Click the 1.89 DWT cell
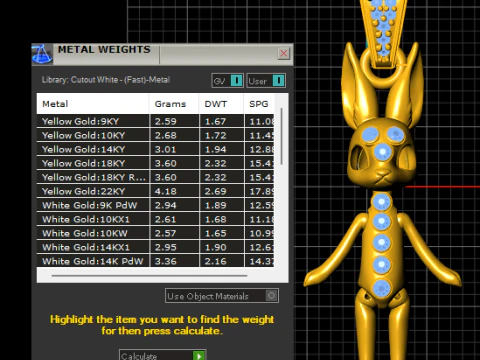This screenshot has height=360, width=480. point(222,205)
